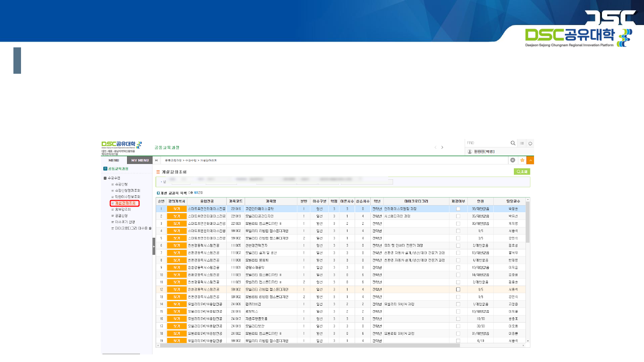Click the 순번 column header
Image resolution: width=644 pixels, height=362 pixels.
click(161, 201)
